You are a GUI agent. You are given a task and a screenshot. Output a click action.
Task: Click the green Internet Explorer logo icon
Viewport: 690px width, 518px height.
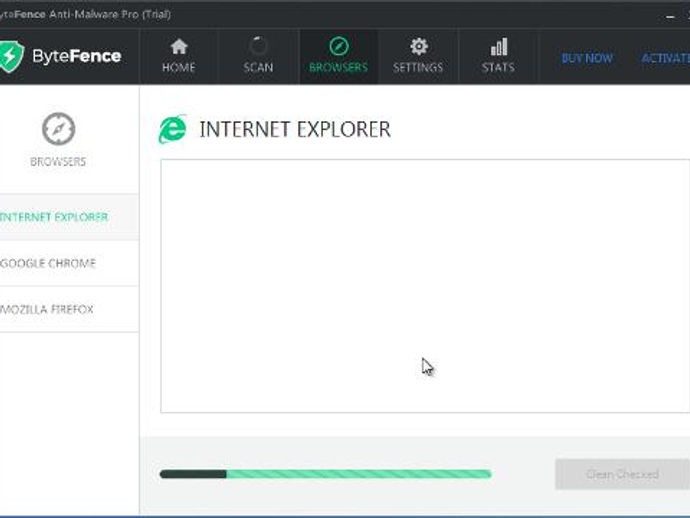click(172, 129)
